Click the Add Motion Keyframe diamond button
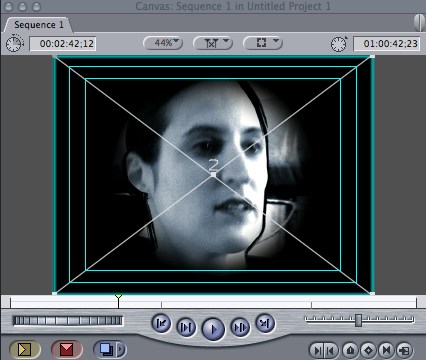The height and width of the screenshot is (360, 426). pyautogui.click(x=368, y=350)
